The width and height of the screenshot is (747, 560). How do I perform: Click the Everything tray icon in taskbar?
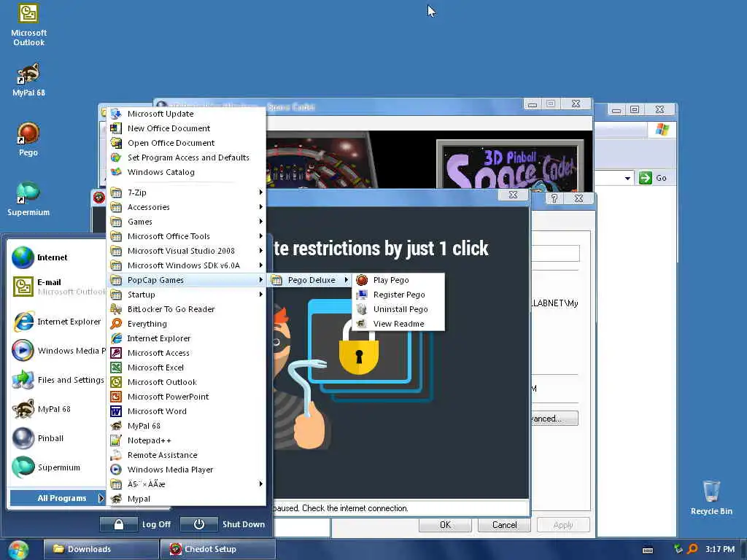pos(692,549)
